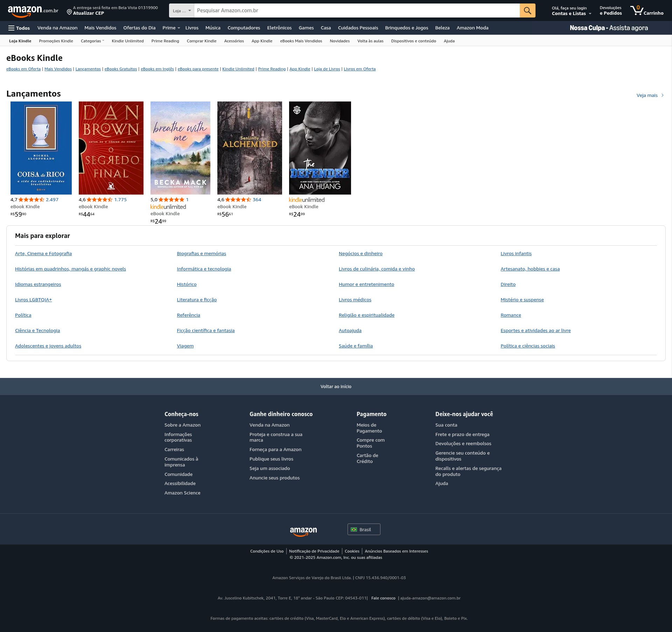Open the Todos hamburger menu
Image resolution: width=672 pixels, height=632 pixels.
coord(19,28)
